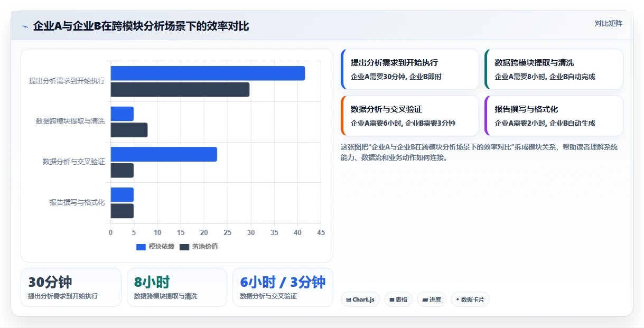Click the page title 企业A与企业B在跨模块分析场景下的效率对比
The image size is (644, 328).
tap(141, 26)
